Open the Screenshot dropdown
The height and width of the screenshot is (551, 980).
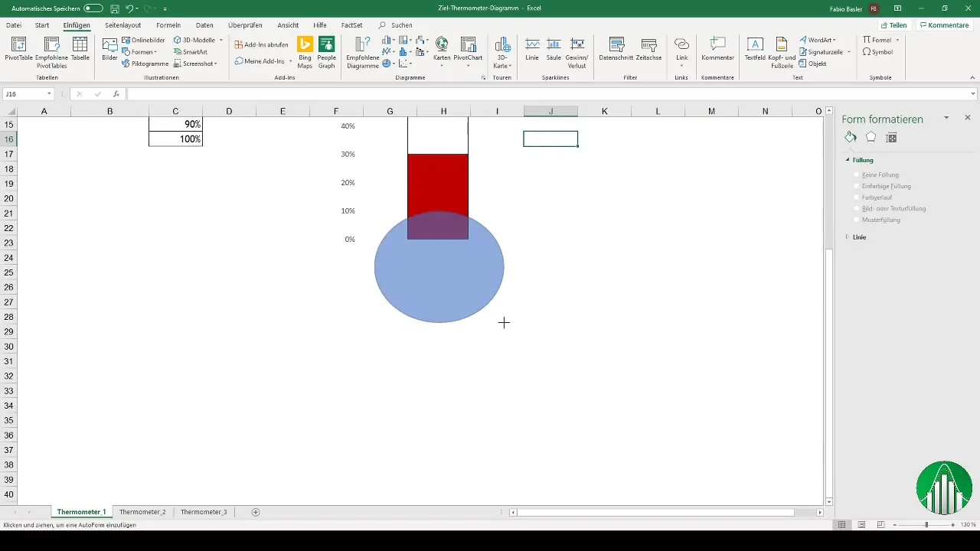click(x=195, y=64)
